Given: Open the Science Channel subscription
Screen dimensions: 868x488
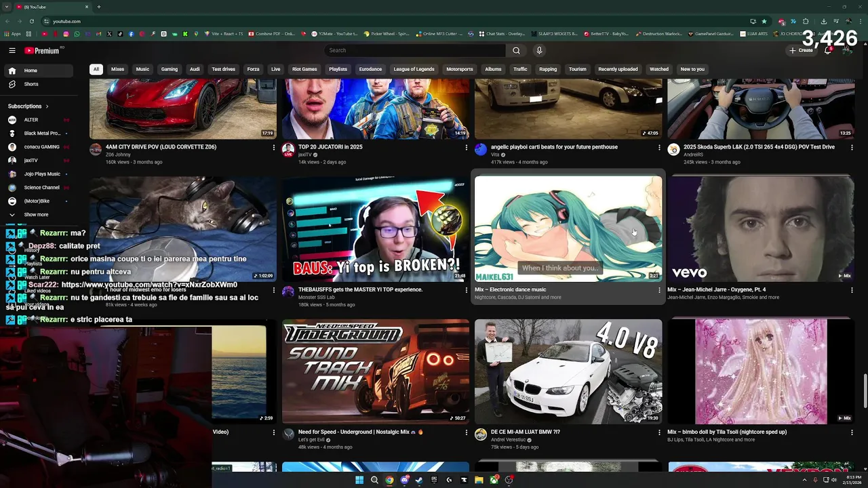Looking at the screenshot, I should coord(38,188).
